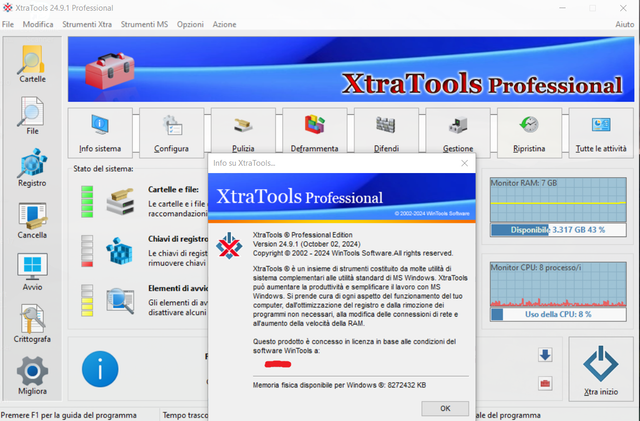The width and height of the screenshot is (640, 421).
Task: Click the app icon in the title bar
Action: tap(7, 8)
